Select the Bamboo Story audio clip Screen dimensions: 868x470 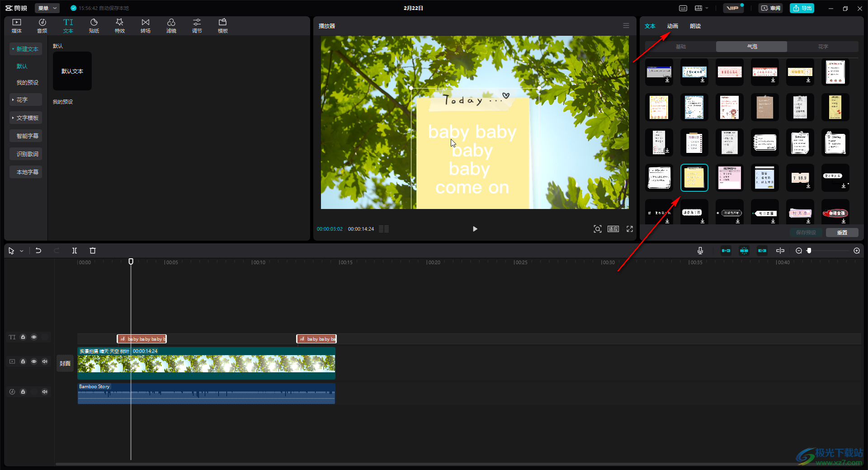click(x=206, y=394)
